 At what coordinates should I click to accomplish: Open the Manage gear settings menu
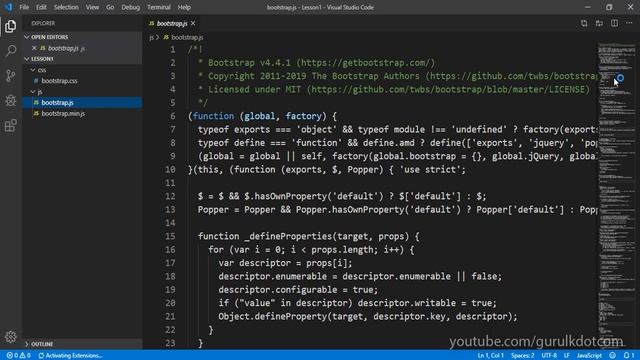[11, 337]
